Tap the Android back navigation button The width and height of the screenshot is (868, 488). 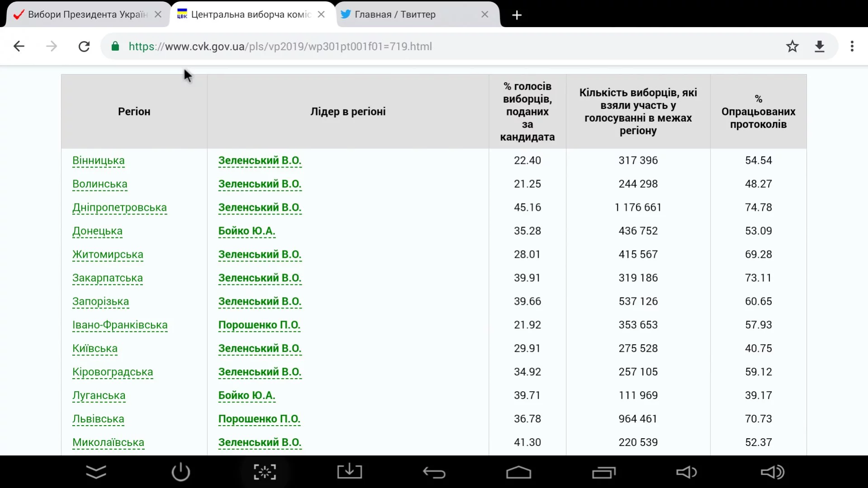[x=434, y=473]
